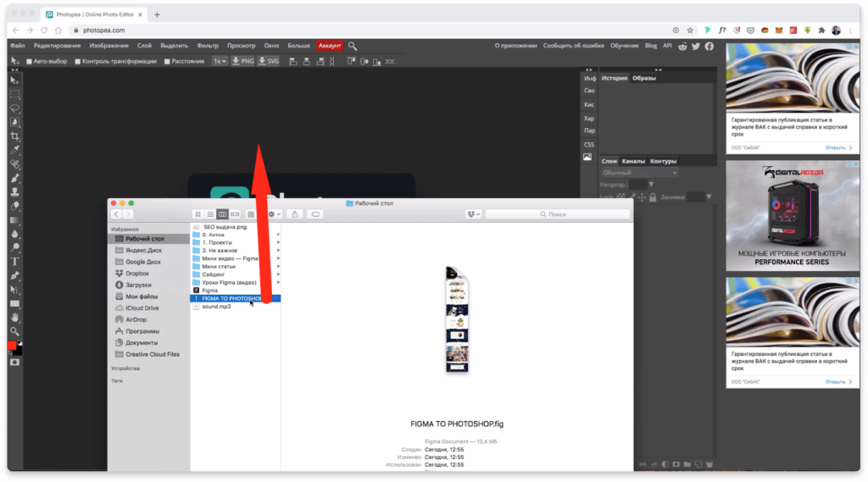The height and width of the screenshot is (482, 868).
Task: Choose the Brush tool
Action: [x=14, y=178]
